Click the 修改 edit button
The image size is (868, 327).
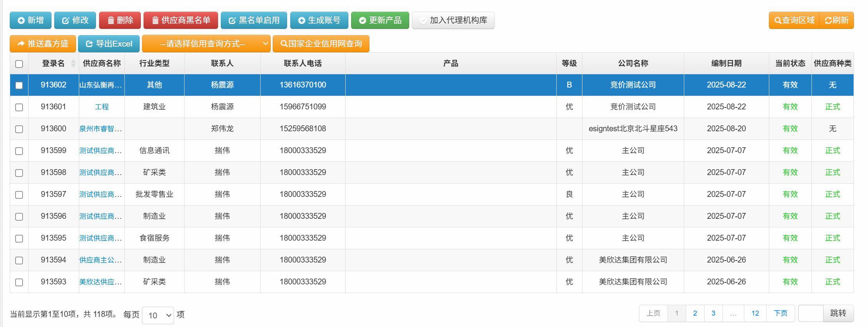pos(75,20)
